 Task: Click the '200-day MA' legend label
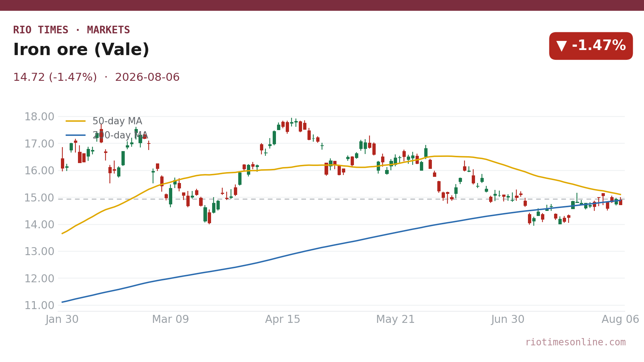click(x=120, y=135)
